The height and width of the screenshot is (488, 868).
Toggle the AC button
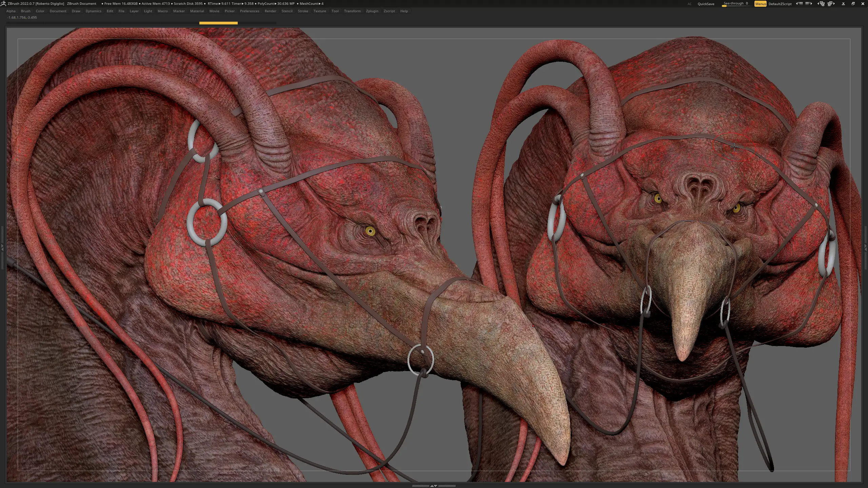(689, 4)
